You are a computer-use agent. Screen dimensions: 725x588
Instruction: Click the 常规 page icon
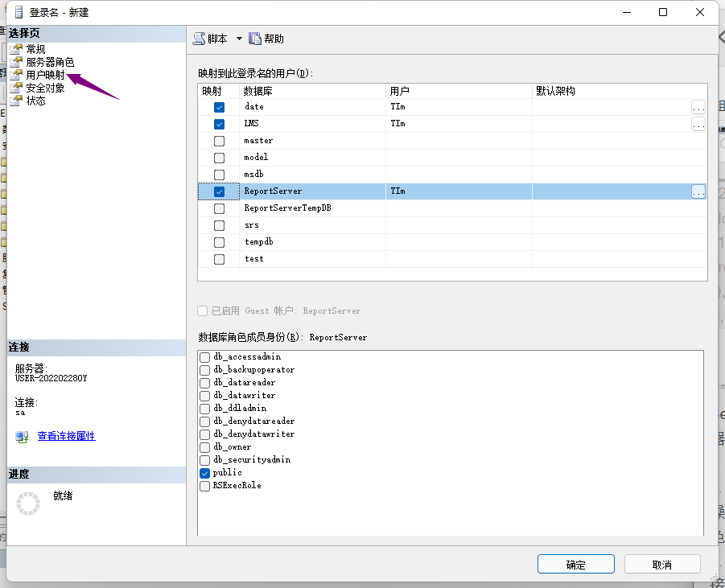pyautogui.click(x=16, y=49)
